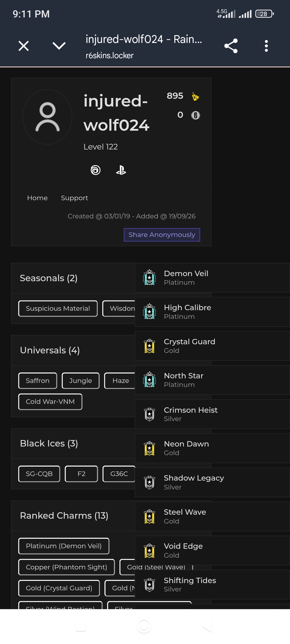Click the Share Anonymously button

pos(162,235)
